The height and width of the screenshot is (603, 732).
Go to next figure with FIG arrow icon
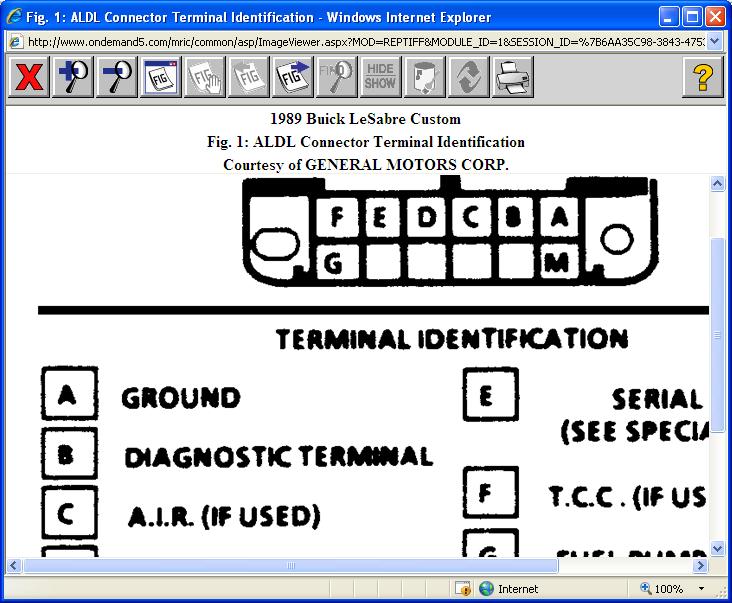(x=292, y=77)
